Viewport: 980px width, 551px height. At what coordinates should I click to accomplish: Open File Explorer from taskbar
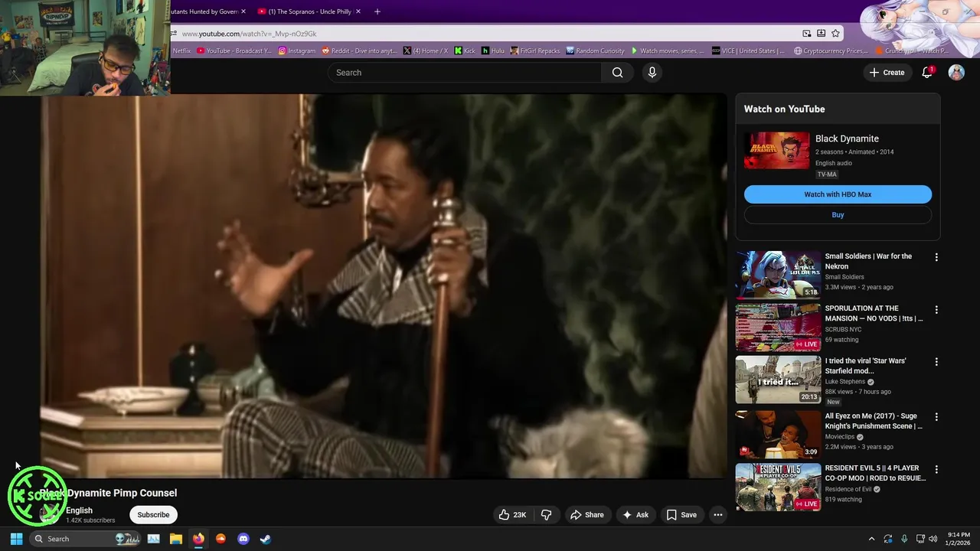tap(175, 539)
